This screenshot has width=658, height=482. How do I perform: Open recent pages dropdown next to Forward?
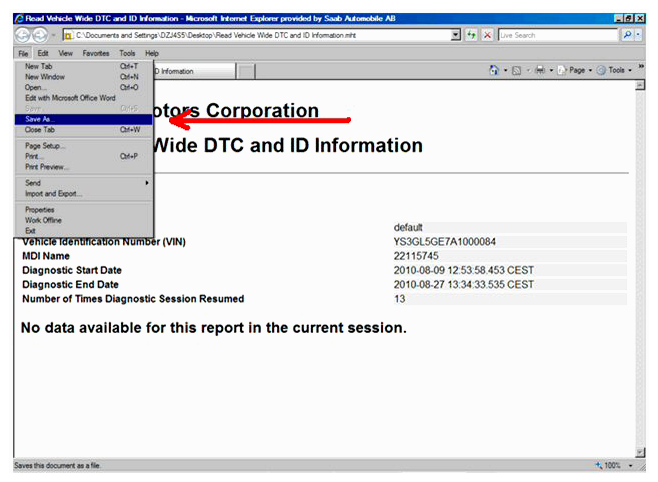pos(54,35)
